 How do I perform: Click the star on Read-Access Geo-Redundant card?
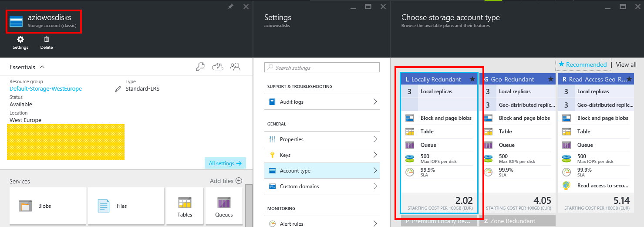629,79
